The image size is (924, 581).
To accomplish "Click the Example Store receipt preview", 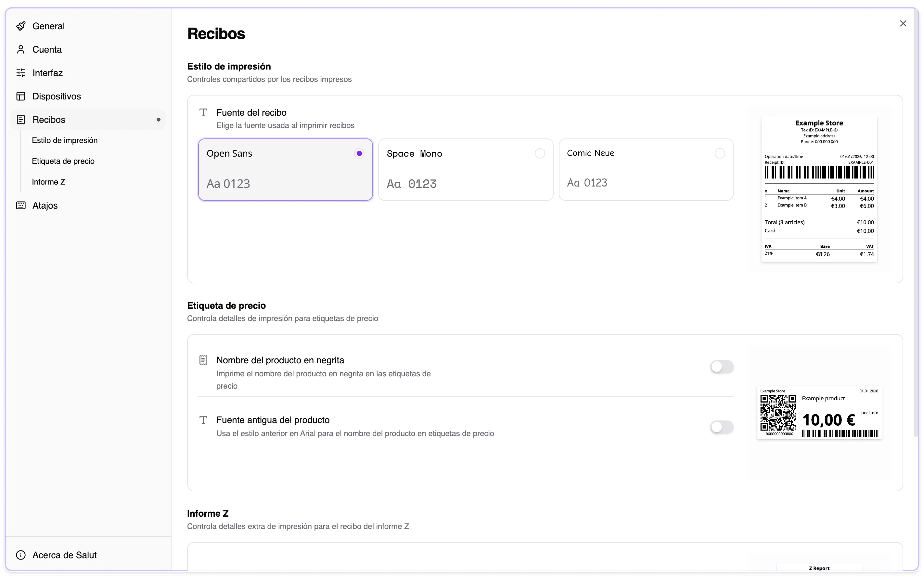I will 819,189.
